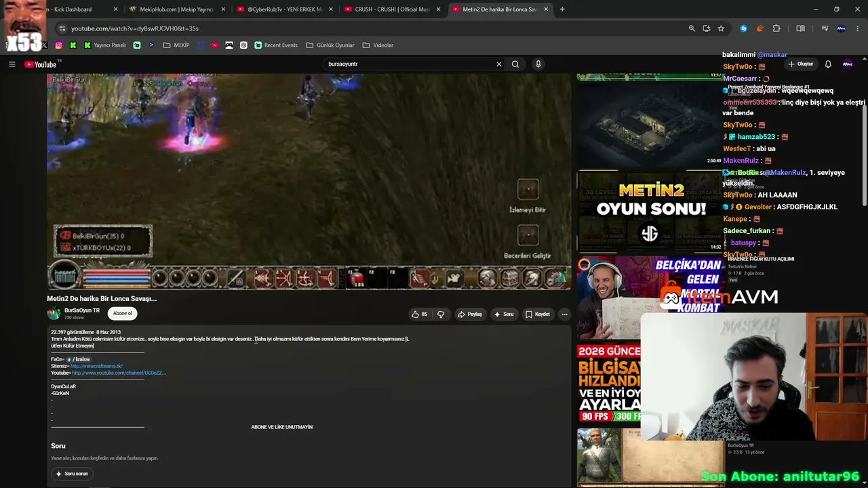Go to the YouTube home logo
The height and width of the screenshot is (488, 868).
click(41, 64)
